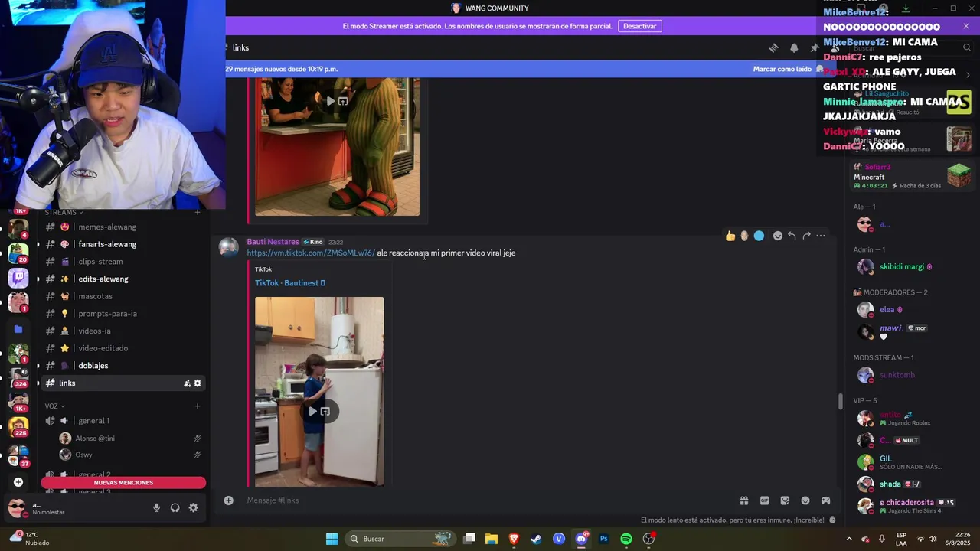Open the apps/activities controller icon
The image size is (980, 551).
pos(826,500)
